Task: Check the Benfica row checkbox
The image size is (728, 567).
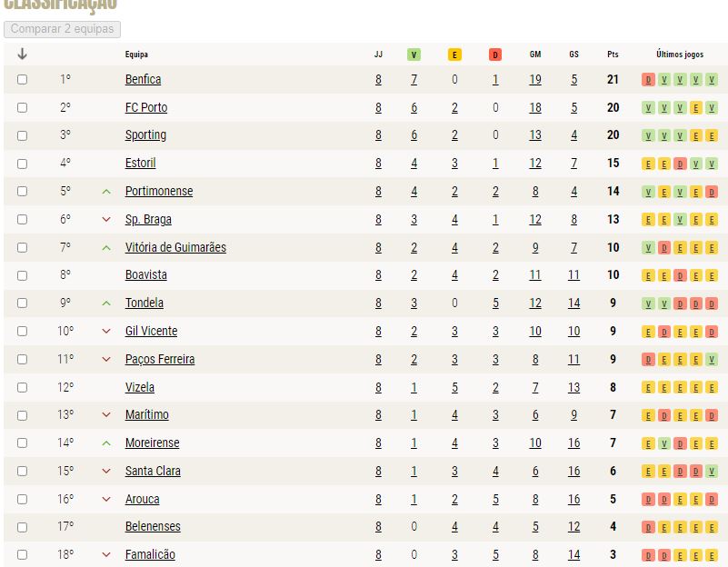Action: pyautogui.click(x=22, y=79)
